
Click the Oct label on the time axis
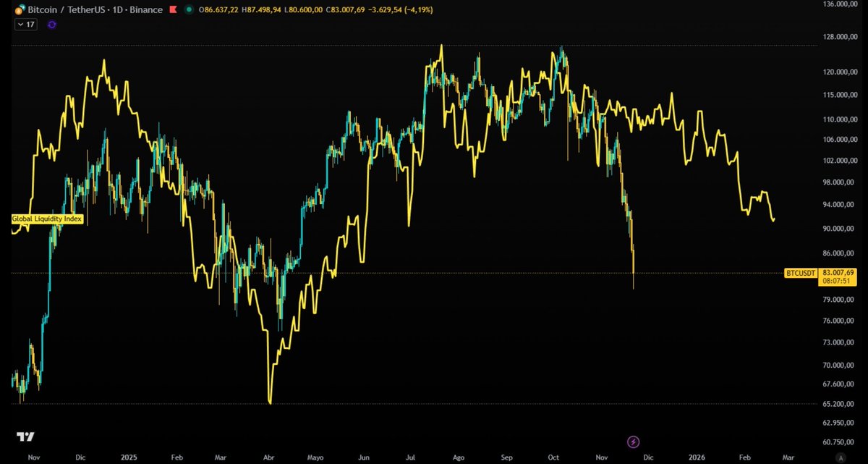(554, 457)
